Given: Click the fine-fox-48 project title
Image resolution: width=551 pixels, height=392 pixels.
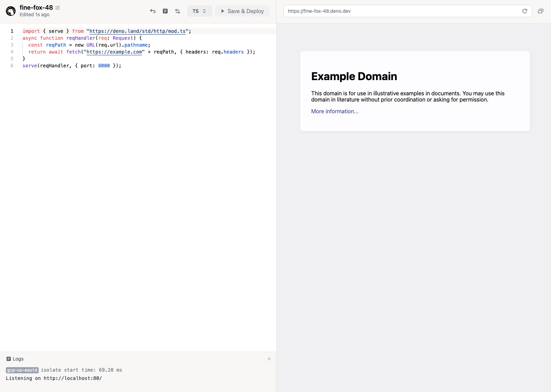Looking at the screenshot, I should click(x=36, y=8).
